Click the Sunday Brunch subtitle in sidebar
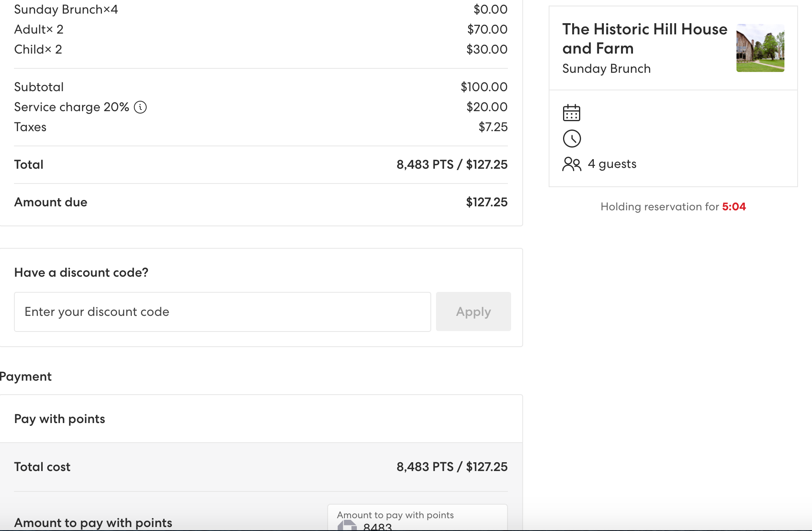 [x=606, y=69]
